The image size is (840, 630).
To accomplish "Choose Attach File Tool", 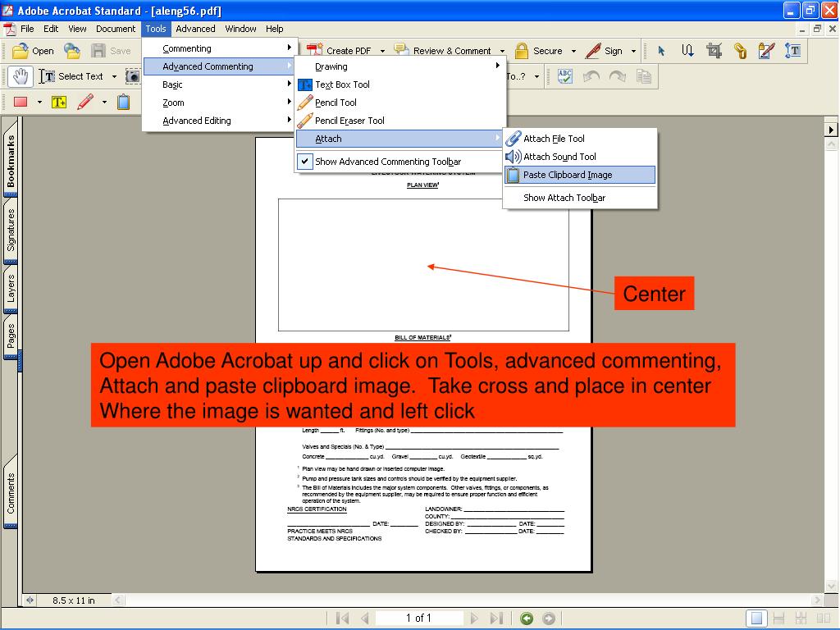I will [x=579, y=139].
